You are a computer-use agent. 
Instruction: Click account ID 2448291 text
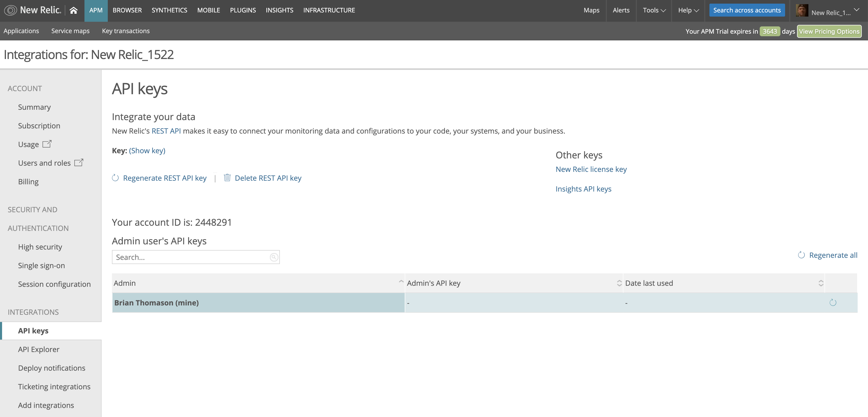pyautogui.click(x=213, y=222)
